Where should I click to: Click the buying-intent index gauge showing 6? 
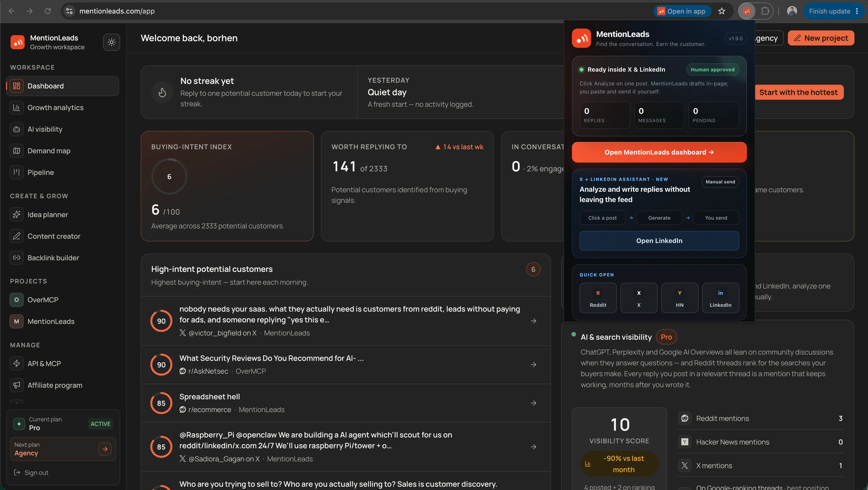[x=169, y=177]
